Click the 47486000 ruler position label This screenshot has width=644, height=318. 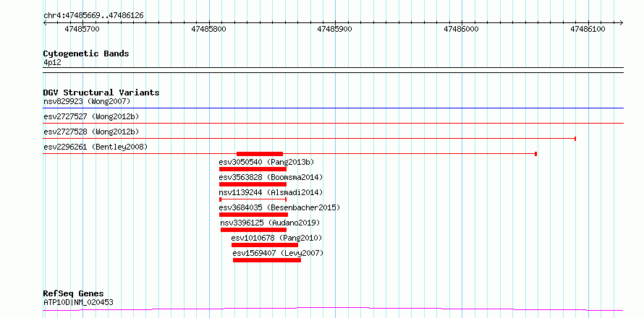pyautogui.click(x=461, y=29)
